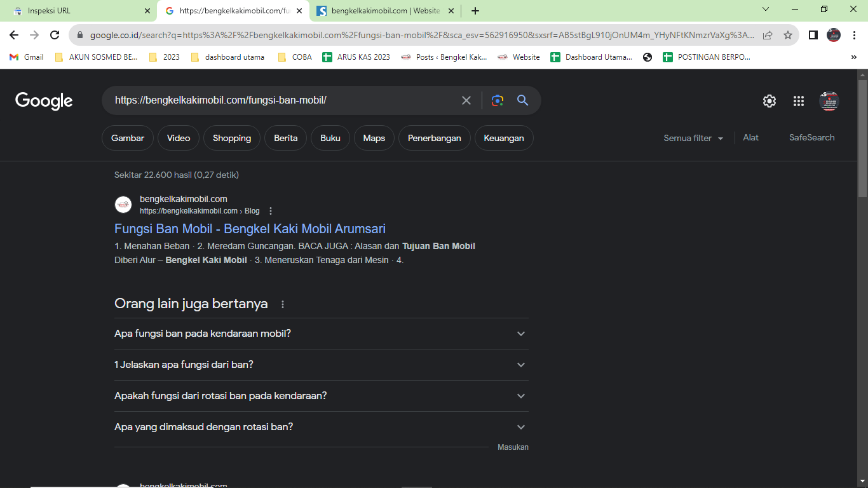868x488 pixels.
Task: Open the AKUN SOSMED bookmark folder
Action: (x=97, y=57)
